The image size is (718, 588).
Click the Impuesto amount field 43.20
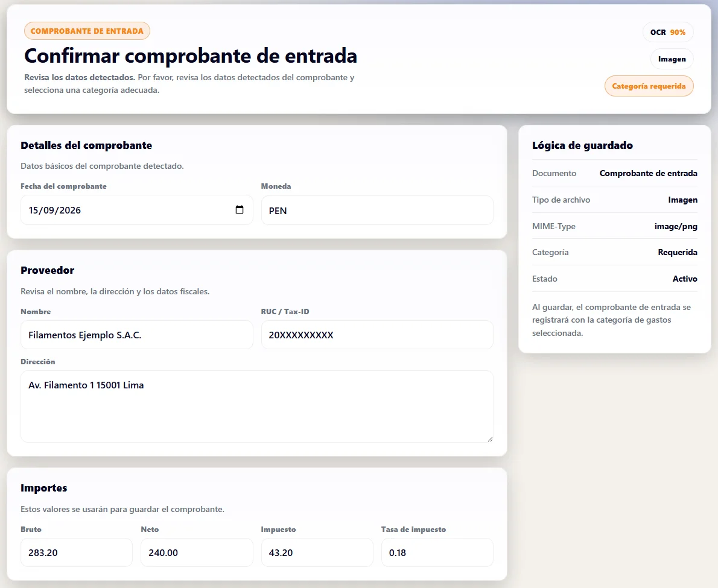(x=317, y=552)
